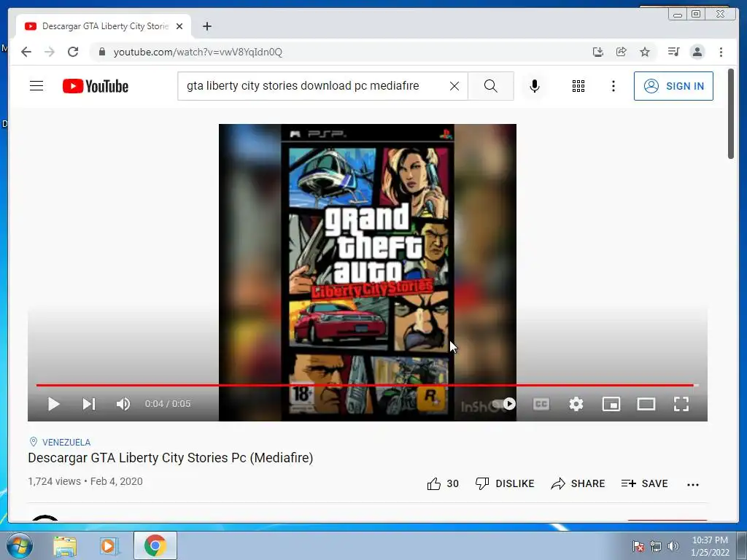Screen dimensions: 747x560
Task: Click the SHARE button
Action: click(x=578, y=484)
